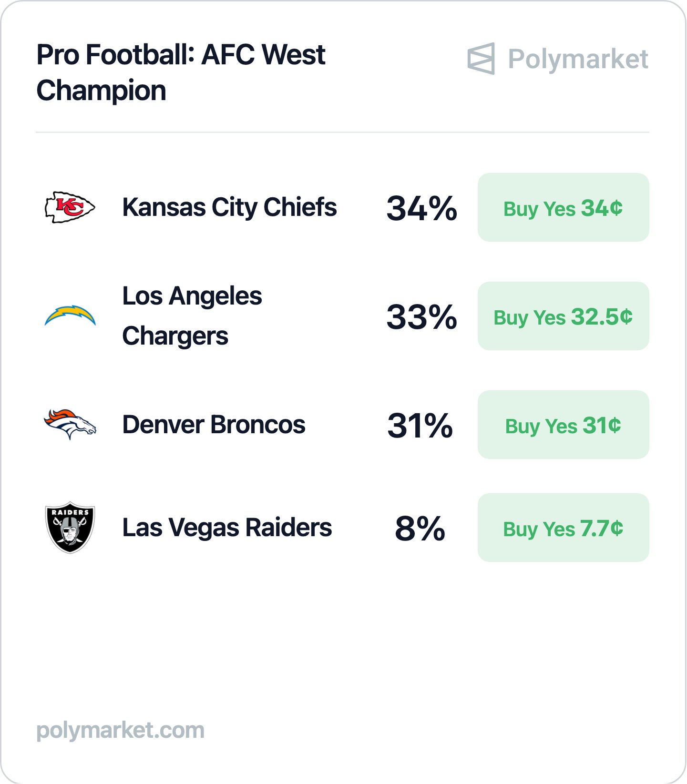
Task: Click the Las Vegas Raiders shield logo
Action: click(70, 528)
